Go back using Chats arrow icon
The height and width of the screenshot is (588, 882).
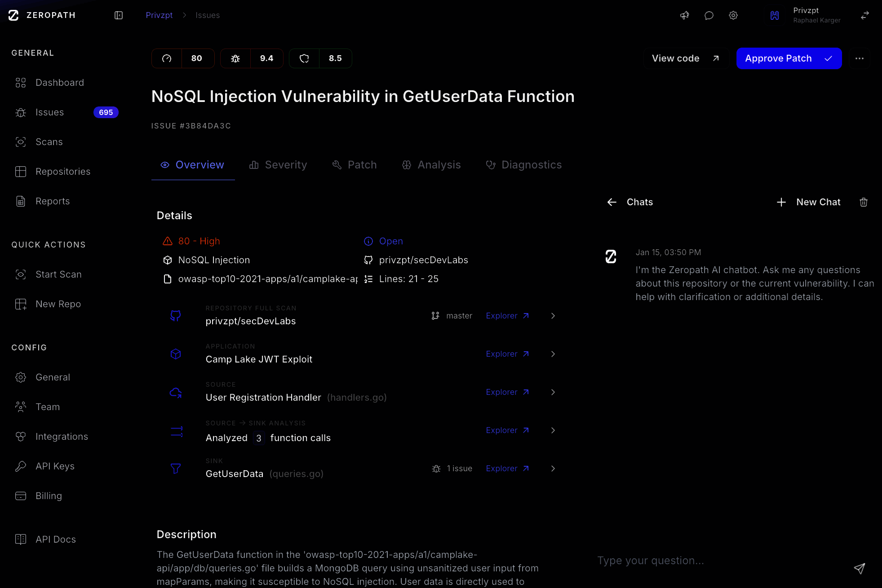(x=612, y=202)
